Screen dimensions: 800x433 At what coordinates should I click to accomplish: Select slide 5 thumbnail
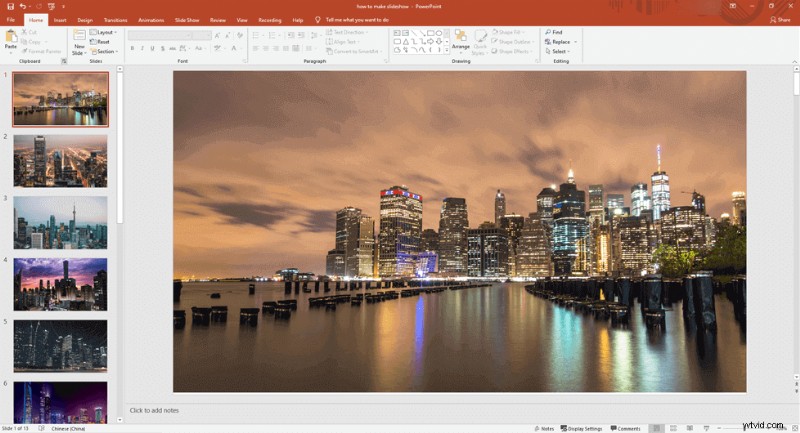pos(60,346)
